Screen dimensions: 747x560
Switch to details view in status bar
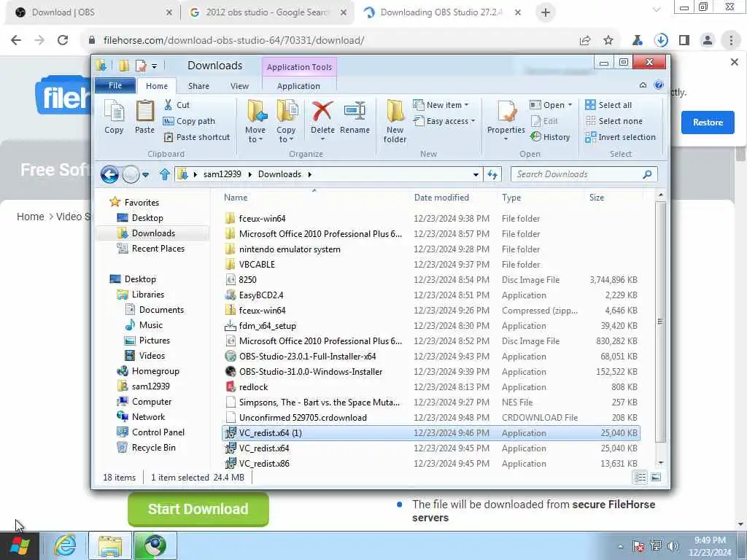tap(640, 477)
